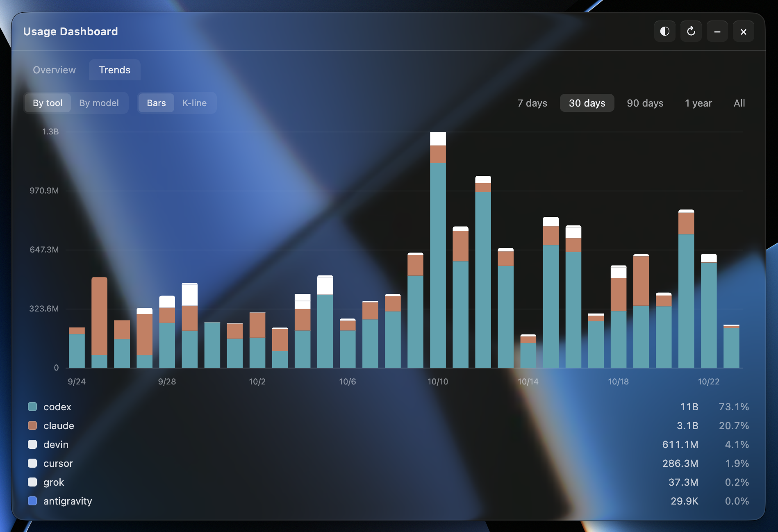Click the cursor legend swatch

click(x=32, y=464)
